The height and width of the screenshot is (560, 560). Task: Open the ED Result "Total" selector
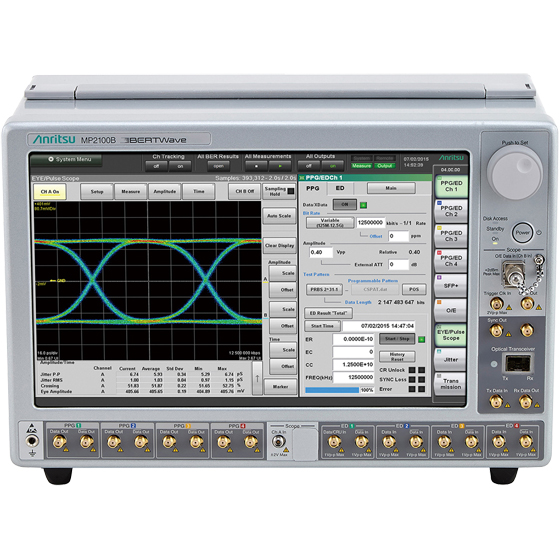(328, 313)
